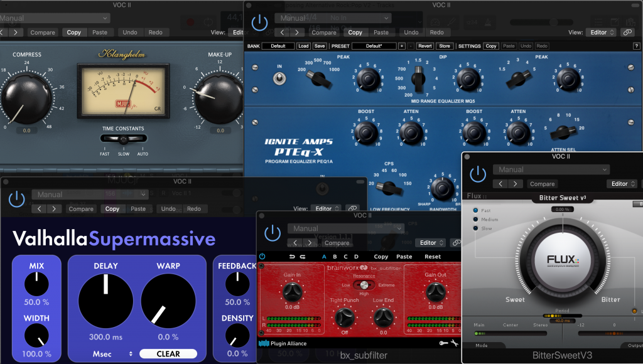Select Slow transient mode in BitterSweet
The width and height of the screenshot is (643, 364).
476,228
